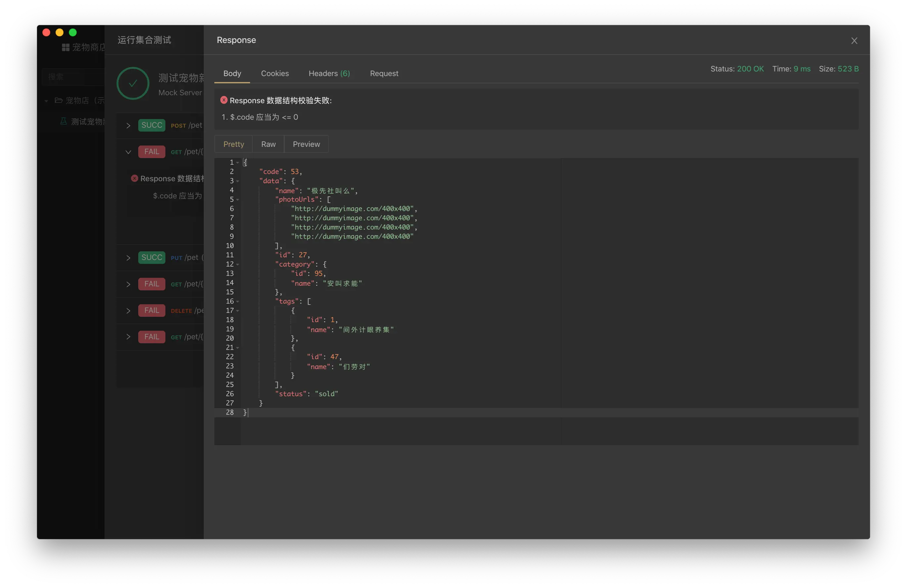Click the error icon in FAIL details
This screenshot has width=907, height=588.
pos(134,178)
